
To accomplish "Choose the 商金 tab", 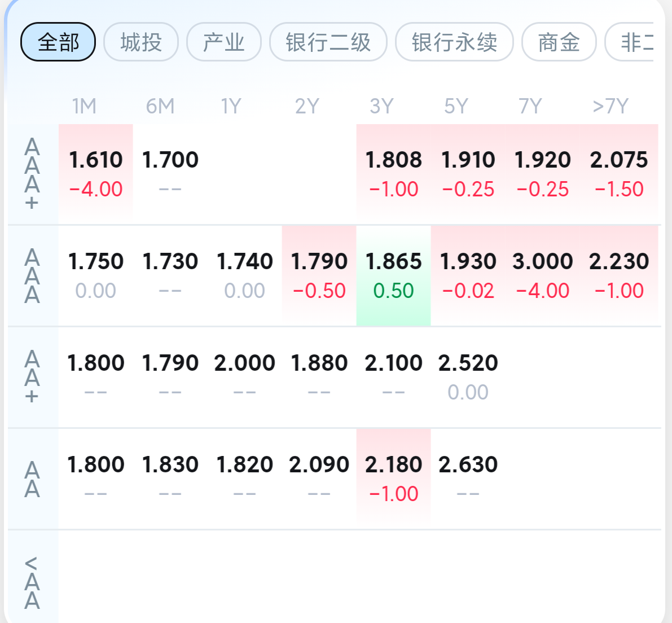I will pyautogui.click(x=559, y=42).
